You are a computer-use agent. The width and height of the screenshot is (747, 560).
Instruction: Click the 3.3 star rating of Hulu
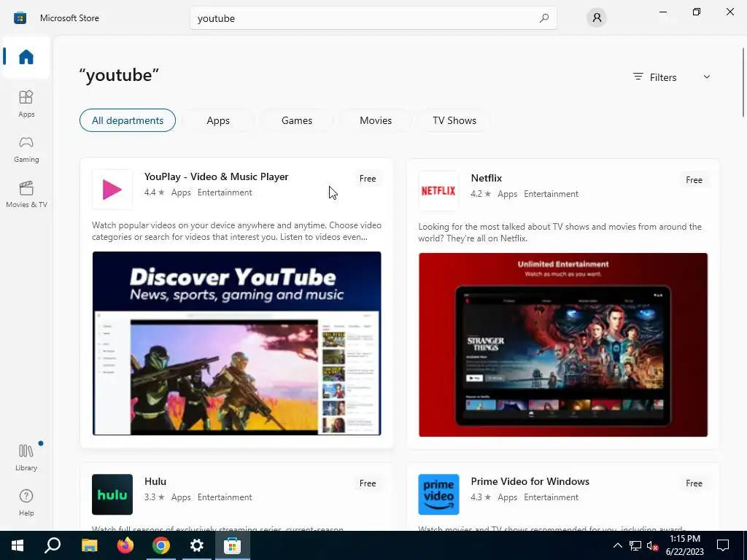(155, 497)
